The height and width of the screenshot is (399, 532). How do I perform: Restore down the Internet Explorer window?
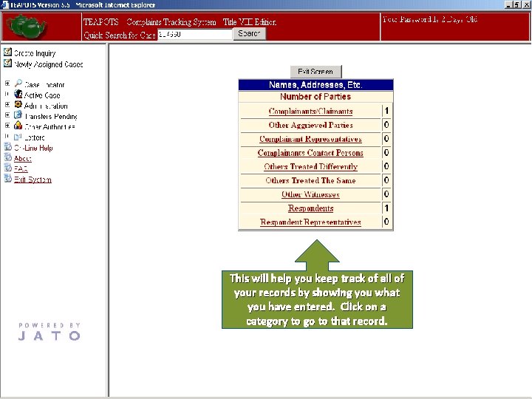point(516,4)
